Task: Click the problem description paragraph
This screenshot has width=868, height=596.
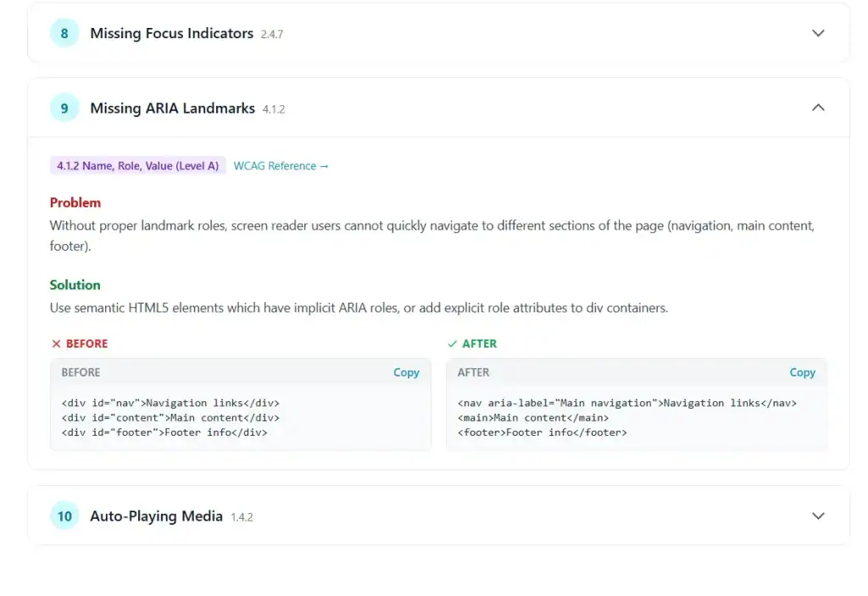Action: [x=431, y=236]
